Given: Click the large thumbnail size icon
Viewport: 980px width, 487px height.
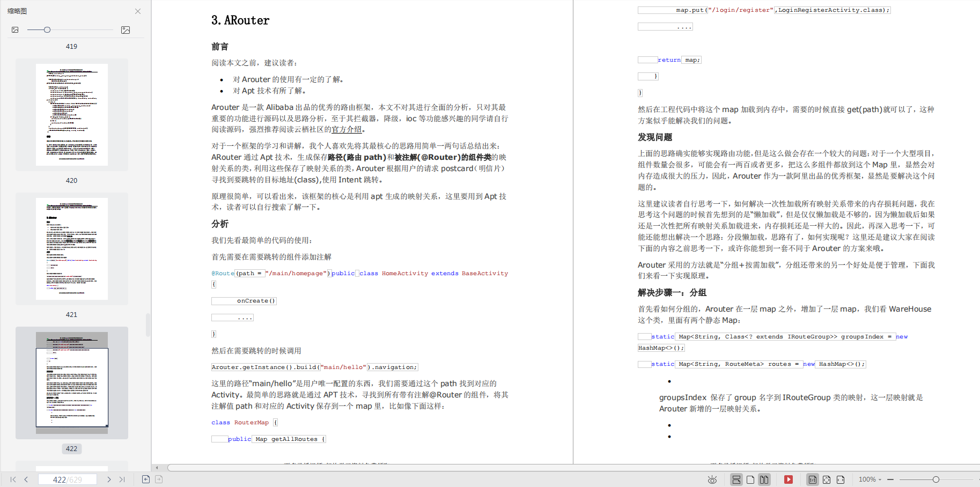Looking at the screenshot, I should tap(126, 30).
